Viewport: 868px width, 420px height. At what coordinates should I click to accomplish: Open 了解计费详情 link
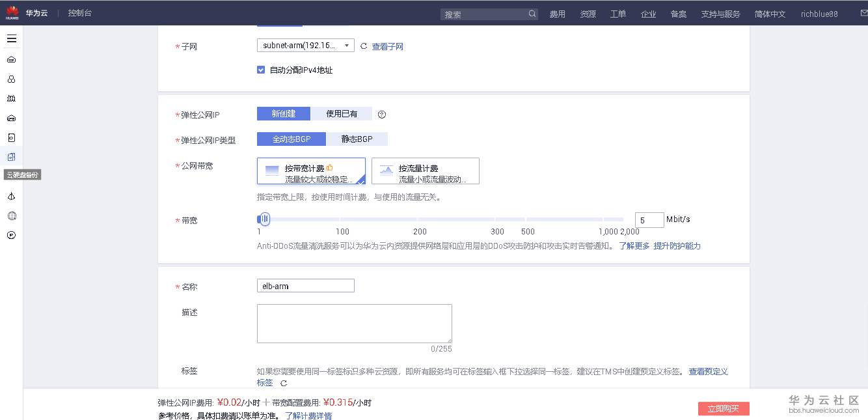click(308, 415)
